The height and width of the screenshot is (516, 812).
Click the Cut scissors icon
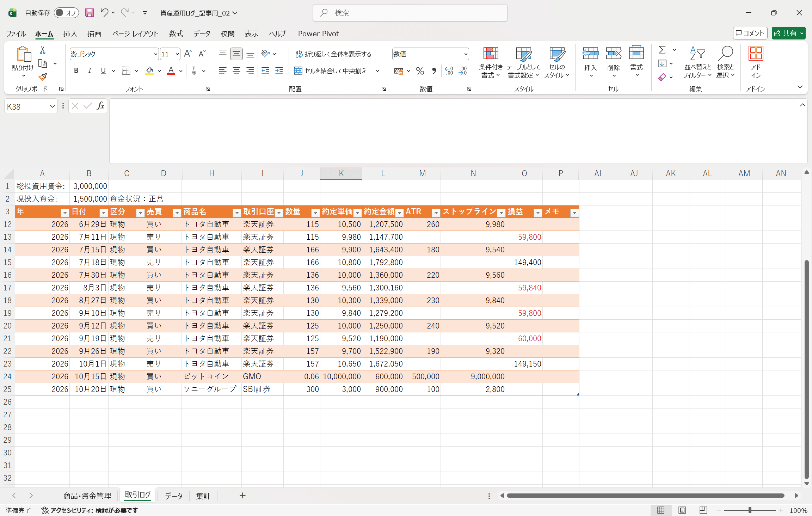(43, 50)
